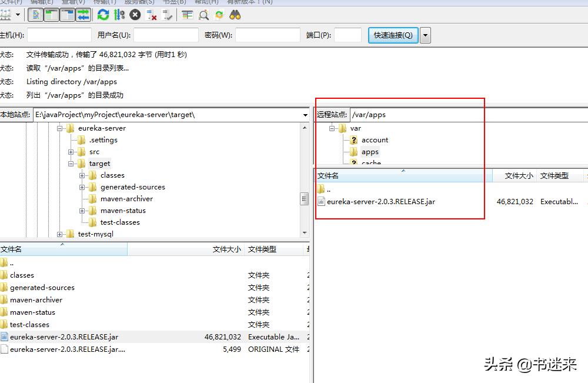This screenshot has width=588, height=383.
Task: Open the 本地站点 local path dropdown
Action: [305, 115]
